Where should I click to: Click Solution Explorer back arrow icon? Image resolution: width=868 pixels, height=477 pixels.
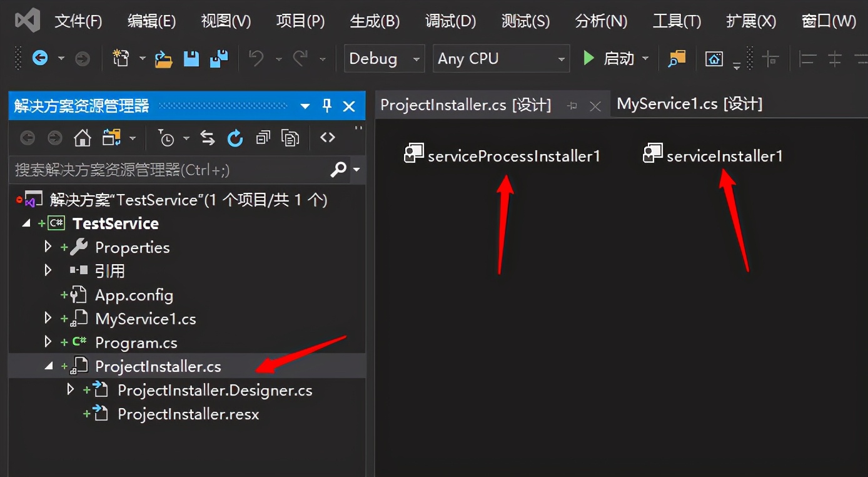28,138
